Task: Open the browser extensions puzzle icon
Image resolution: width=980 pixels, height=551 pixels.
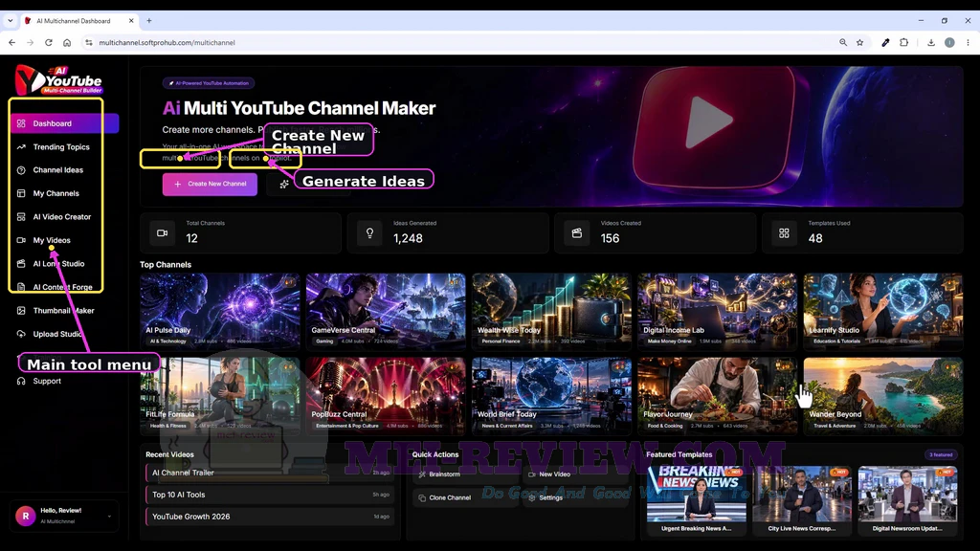Action: pos(903,42)
